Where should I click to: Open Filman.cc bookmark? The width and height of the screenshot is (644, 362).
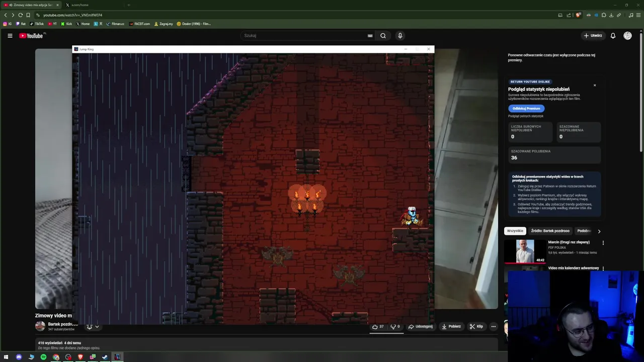click(x=115, y=24)
